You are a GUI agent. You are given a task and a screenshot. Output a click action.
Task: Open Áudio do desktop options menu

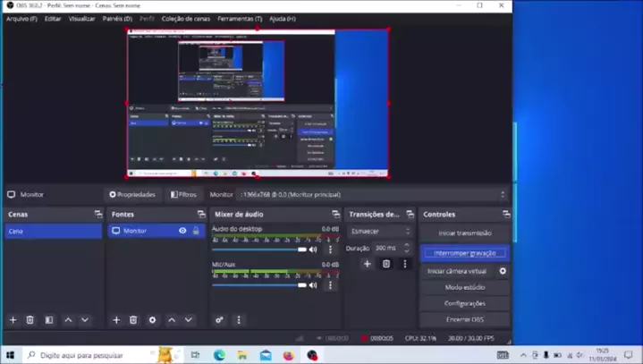(330, 250)
